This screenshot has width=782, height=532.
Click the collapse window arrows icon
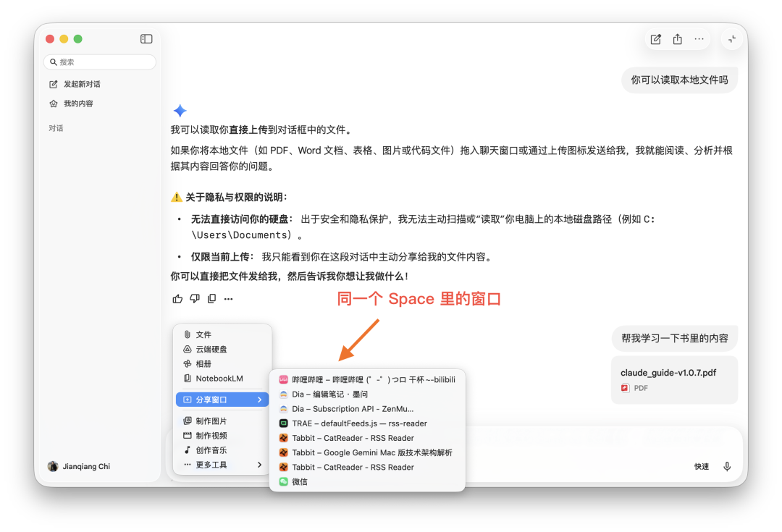(x=732, y=39)
